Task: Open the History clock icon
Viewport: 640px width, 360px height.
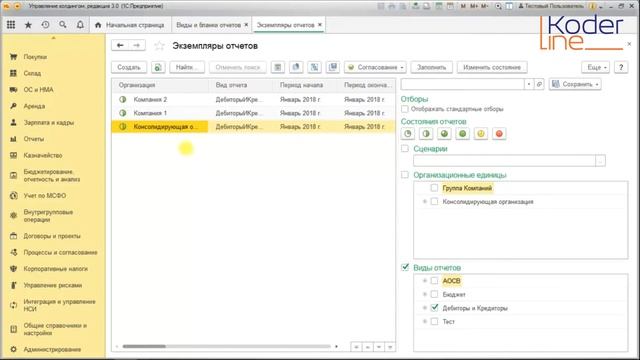Action: pyautogui.click(x=45, y=25)
